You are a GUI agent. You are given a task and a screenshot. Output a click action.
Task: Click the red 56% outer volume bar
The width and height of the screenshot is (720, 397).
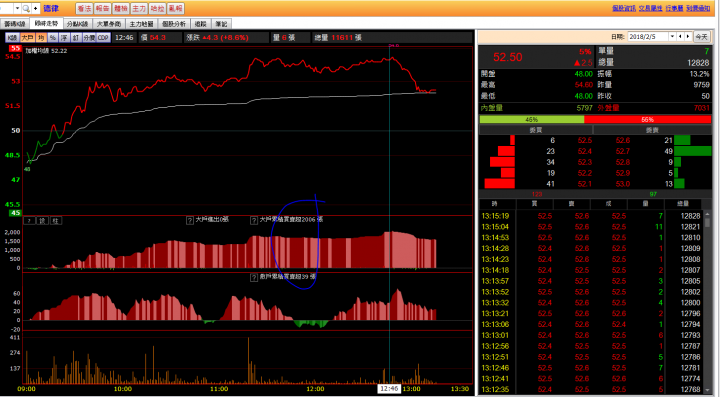coord(647,119)
